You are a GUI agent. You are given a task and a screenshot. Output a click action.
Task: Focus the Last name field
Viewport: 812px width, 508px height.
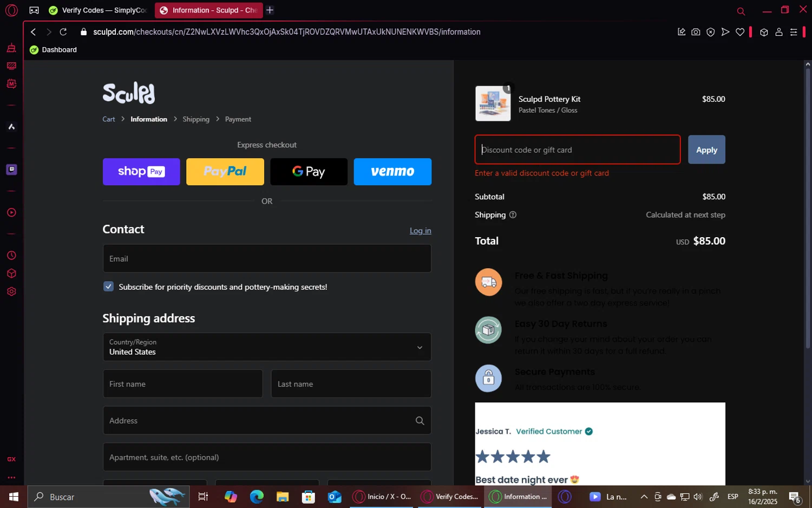coord(351,384)
